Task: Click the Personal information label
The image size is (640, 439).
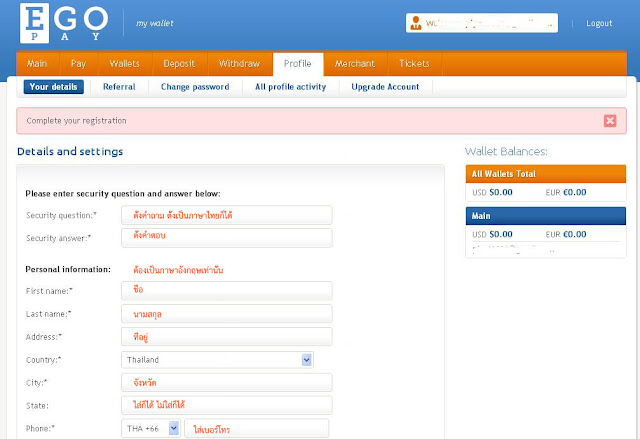Action: pyautogui.click(x=68, y=269)
